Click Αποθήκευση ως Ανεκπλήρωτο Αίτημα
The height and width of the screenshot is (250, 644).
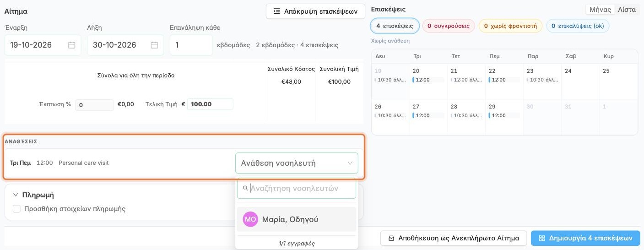click(x=454, y=238)
